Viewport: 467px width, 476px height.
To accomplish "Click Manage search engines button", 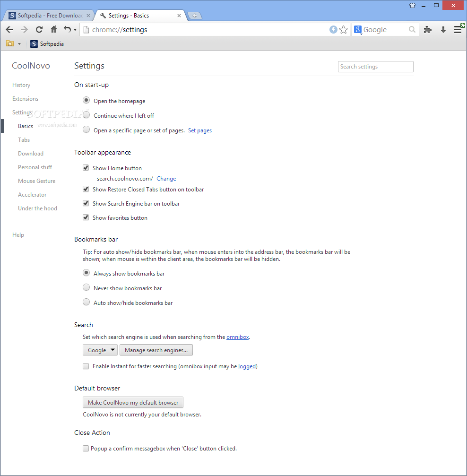I will coord(156,350).
